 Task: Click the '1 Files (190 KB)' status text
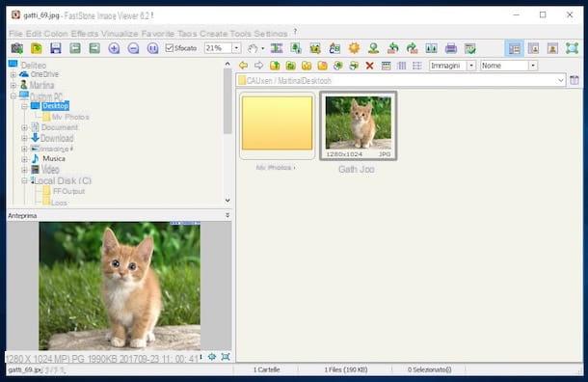[x=346, y=369]
